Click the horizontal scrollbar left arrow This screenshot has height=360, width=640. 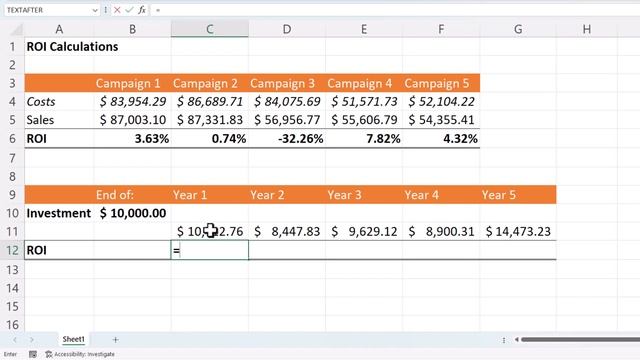516,340
